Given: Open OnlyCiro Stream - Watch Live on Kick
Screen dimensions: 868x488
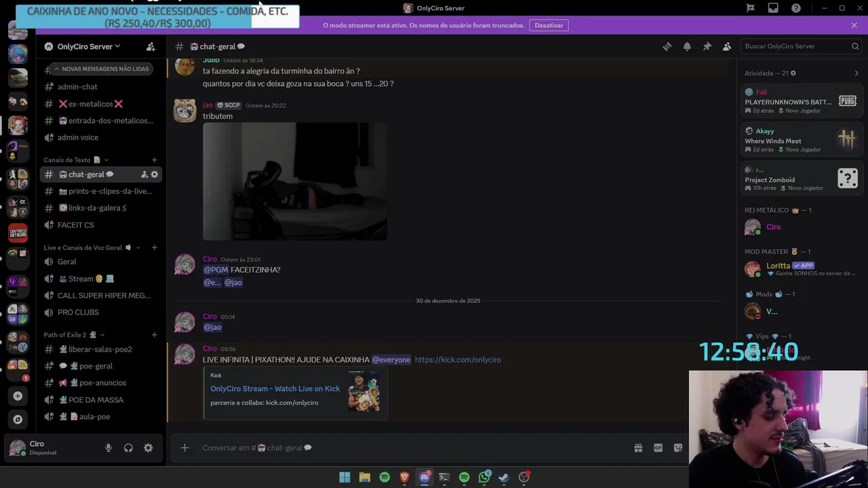Looking at the screenshot, I should tap(275, 388).
